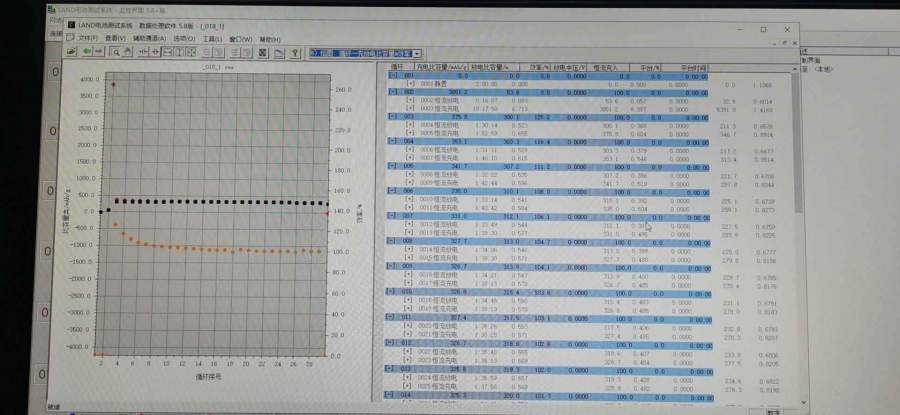Collapse cycle 001 row
The height and width of the screenshot is (415, 900).
click(393, 76)
